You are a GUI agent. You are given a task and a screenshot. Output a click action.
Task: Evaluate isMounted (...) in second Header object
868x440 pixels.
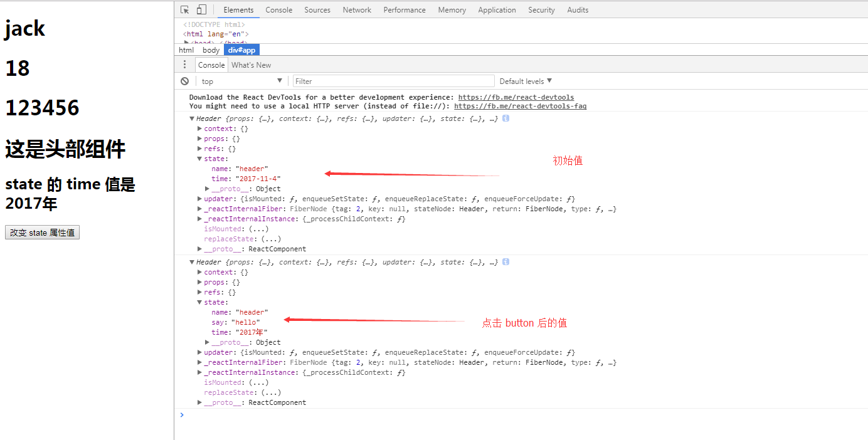point(258,382)
